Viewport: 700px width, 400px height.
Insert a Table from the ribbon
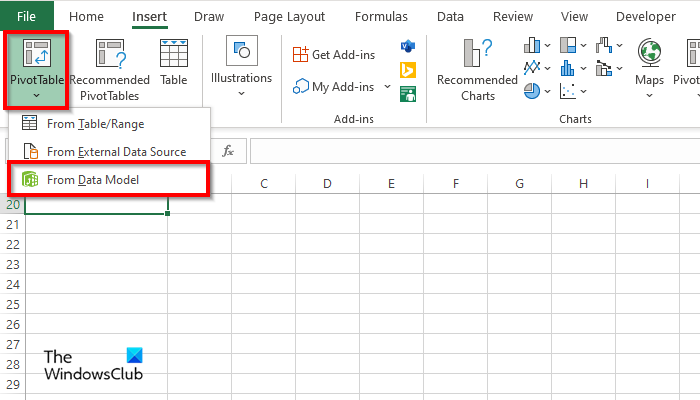[x=174, y=66]
